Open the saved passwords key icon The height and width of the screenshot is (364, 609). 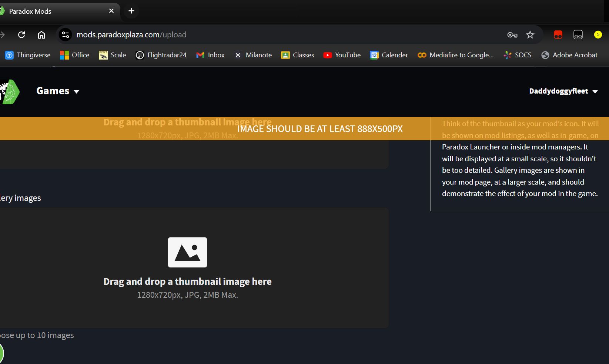click(x=512, y=35)
